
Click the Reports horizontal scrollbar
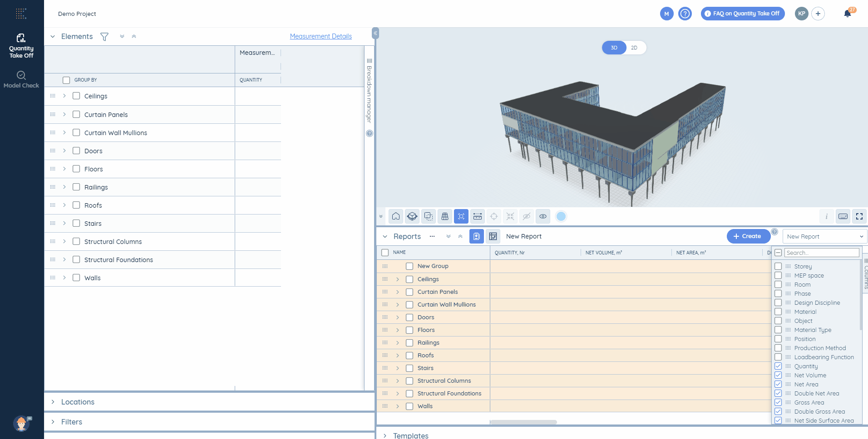click(x=523, y=422)
